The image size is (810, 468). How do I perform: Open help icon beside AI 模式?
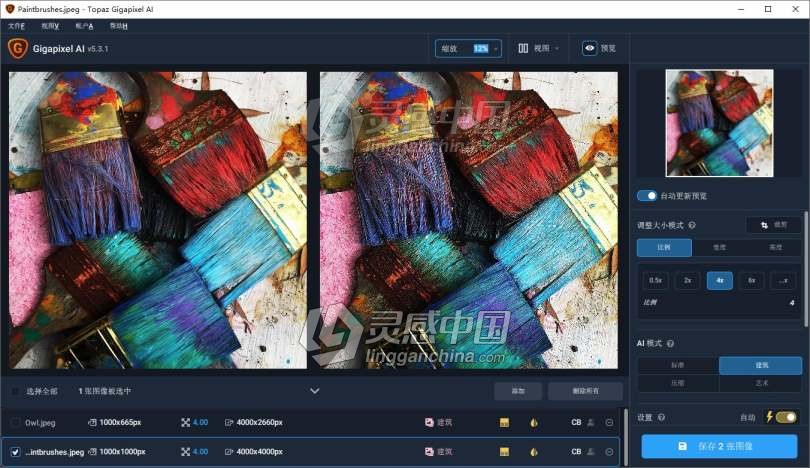pyautogui.click(x=670, y=344)
